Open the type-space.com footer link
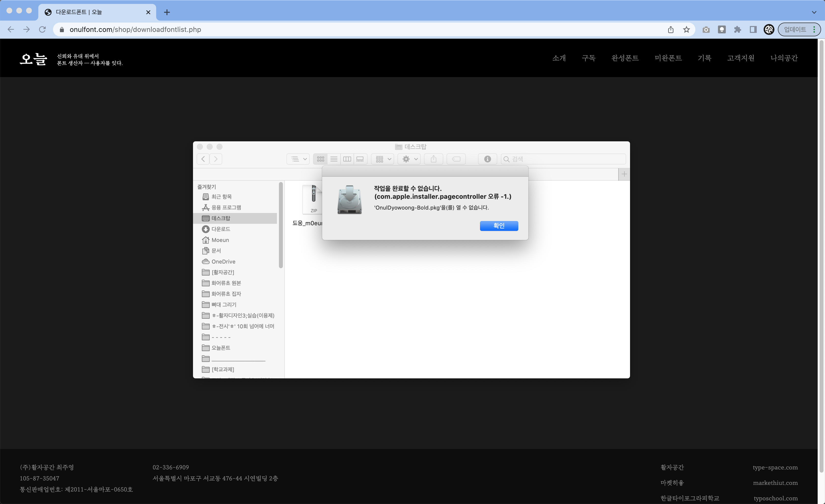 tap(775, 467)
